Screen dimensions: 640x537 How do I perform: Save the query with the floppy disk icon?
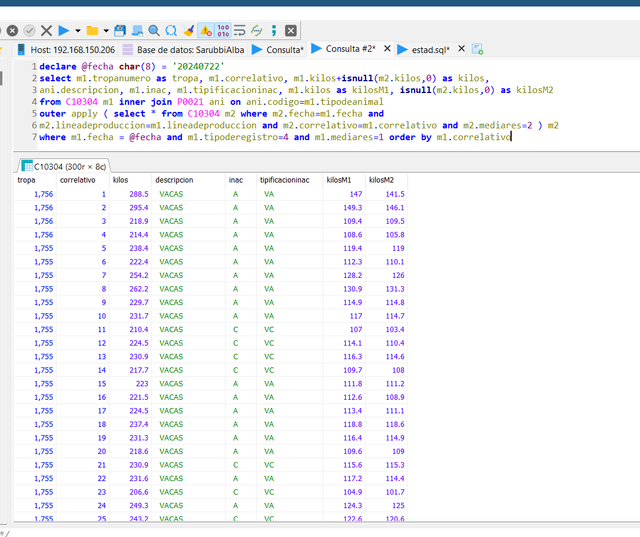120,31
